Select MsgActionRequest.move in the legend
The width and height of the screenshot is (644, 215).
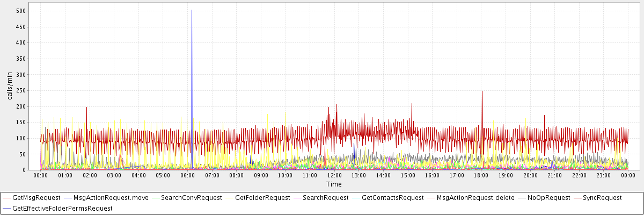tap(111, 198)
